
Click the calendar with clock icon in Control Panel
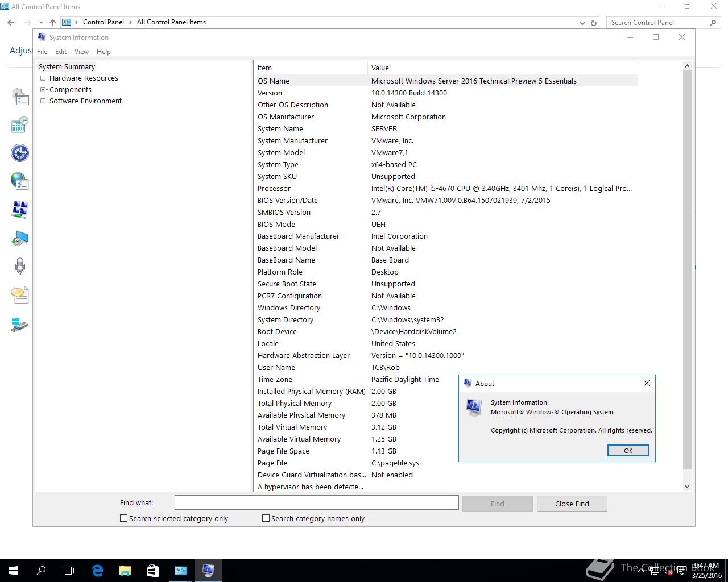click(x=20, y=124)
